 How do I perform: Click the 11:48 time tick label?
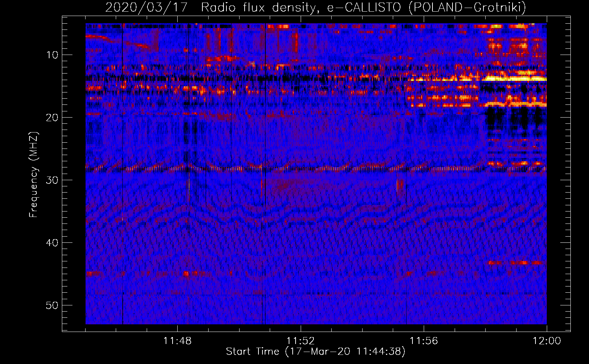(177, 341)
